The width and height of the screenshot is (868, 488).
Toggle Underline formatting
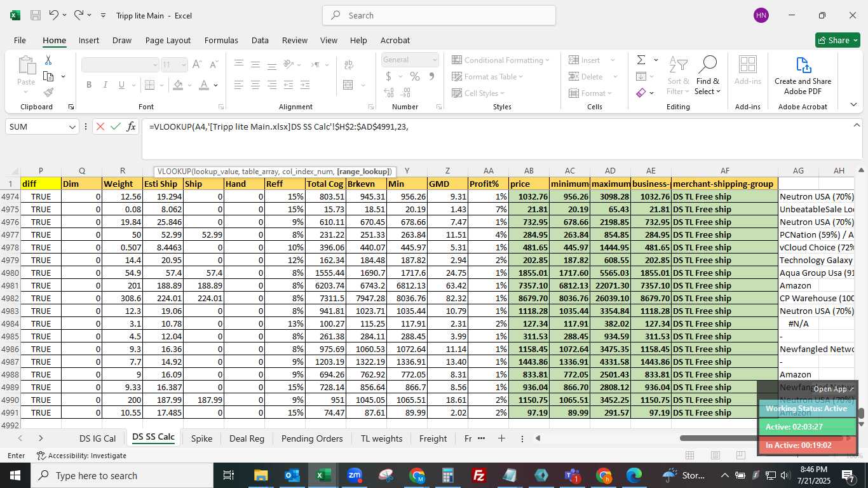pyautogui.click(x=121, y=85)
